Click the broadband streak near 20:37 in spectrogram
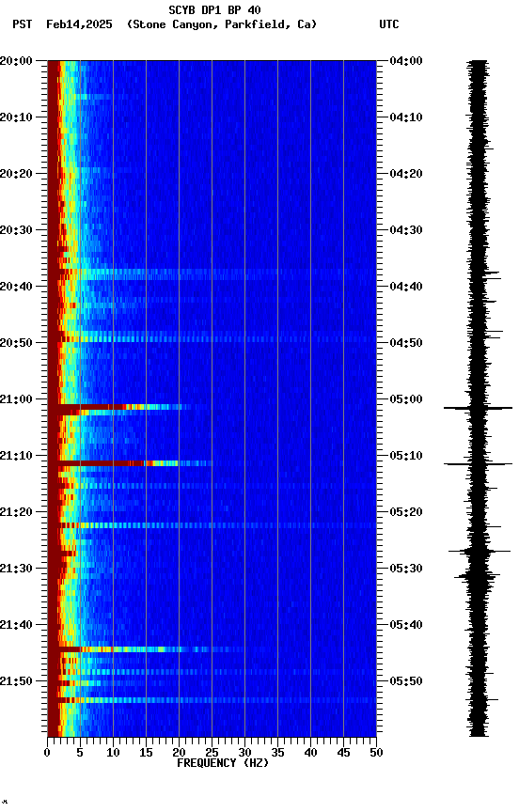Viewport: 519px width, 812px height. click(x=212, y=272)
